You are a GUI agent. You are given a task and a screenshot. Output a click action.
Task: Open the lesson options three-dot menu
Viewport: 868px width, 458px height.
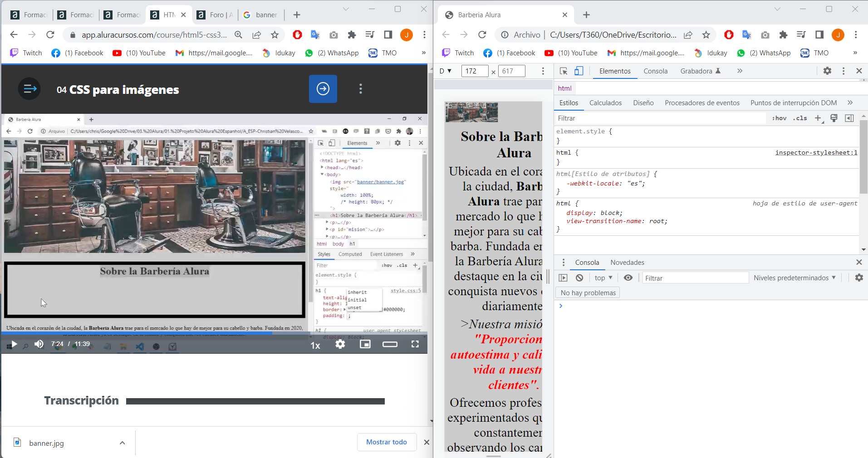tap(361, 89)
